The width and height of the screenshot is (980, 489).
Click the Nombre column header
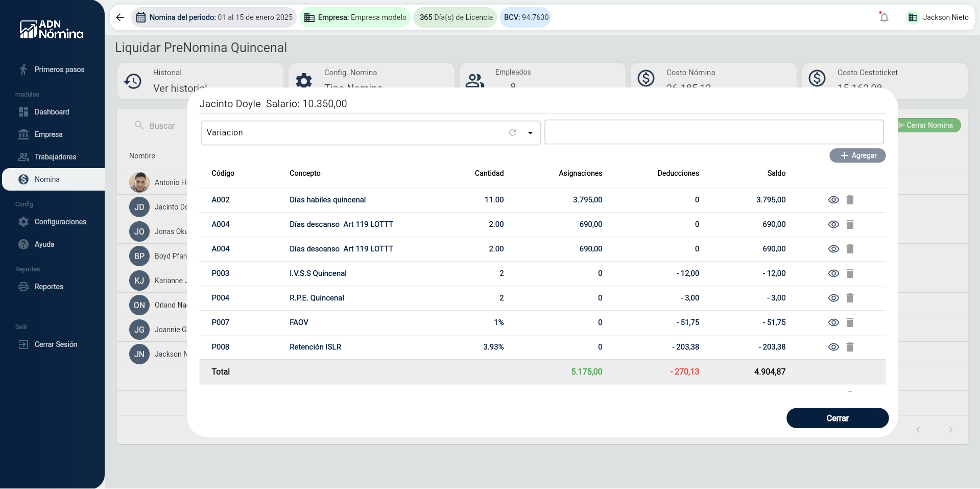[142, 156]
